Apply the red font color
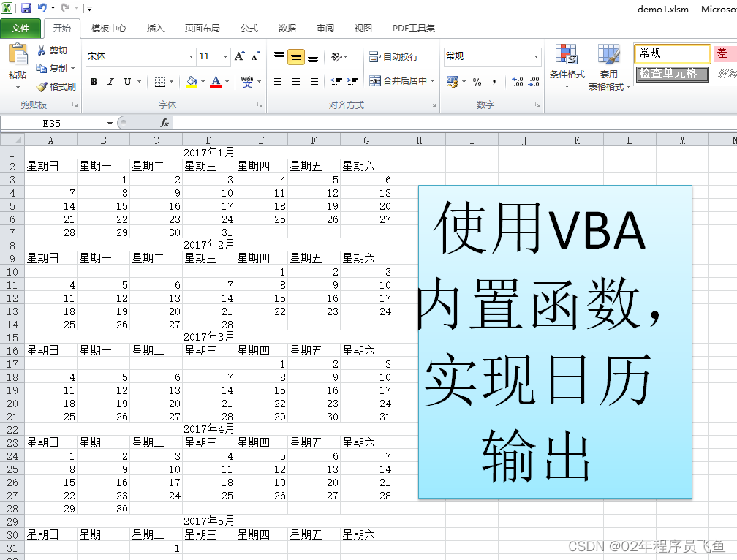Viewport: 737px width, 560px height. click(x=216, y=82)
